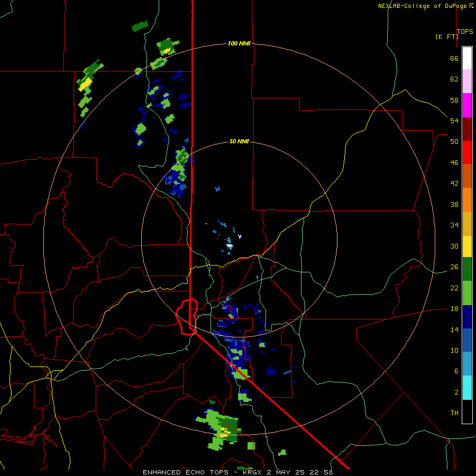Image resolution: width=476 pixels, height=476 pixels.
Task: Click the "22:58" time in caption
Action: [x=321, y=472]
